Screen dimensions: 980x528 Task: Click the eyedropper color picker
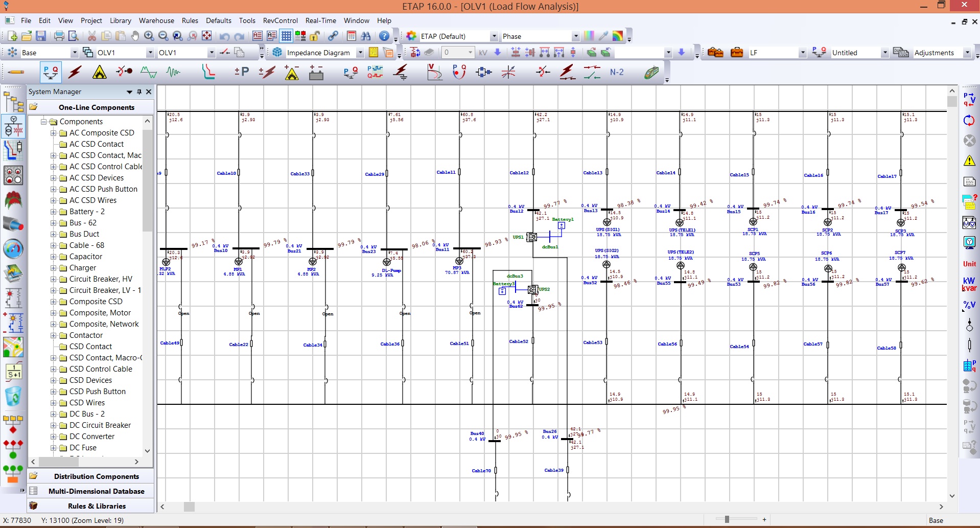603,36
